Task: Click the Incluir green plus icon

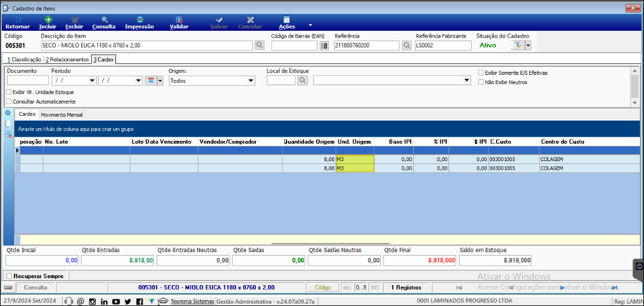Action: coord(48,19)
